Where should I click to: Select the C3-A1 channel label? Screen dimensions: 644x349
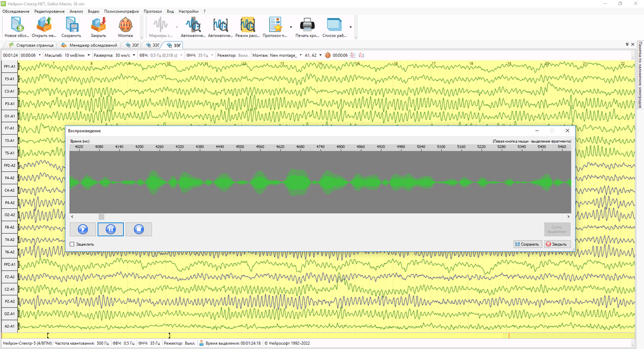point(9,91)
